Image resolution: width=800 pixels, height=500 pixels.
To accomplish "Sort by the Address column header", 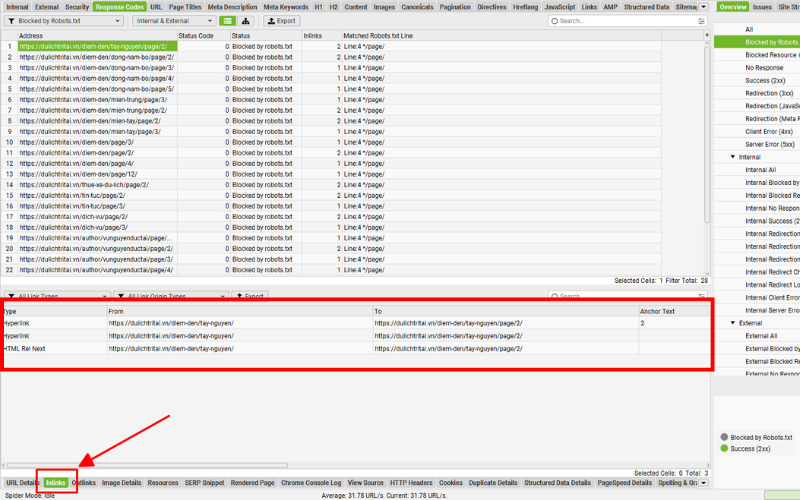I will coord(97,36).
